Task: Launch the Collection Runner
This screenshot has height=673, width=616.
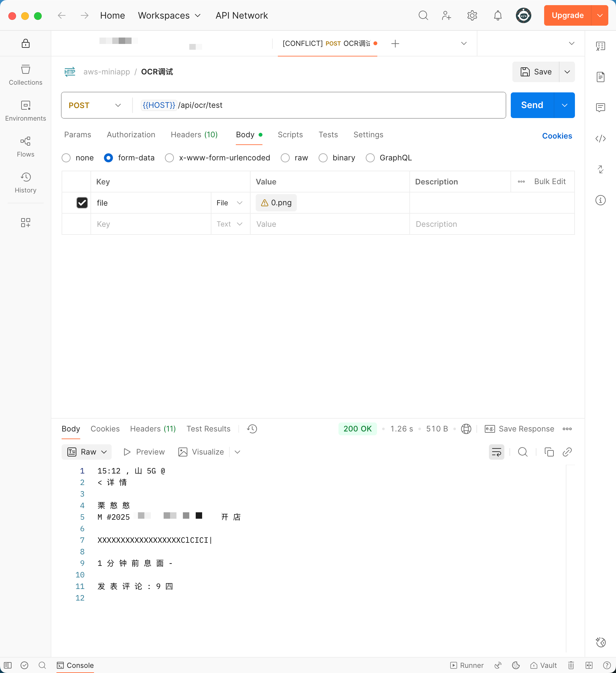Action: [467, 665]
